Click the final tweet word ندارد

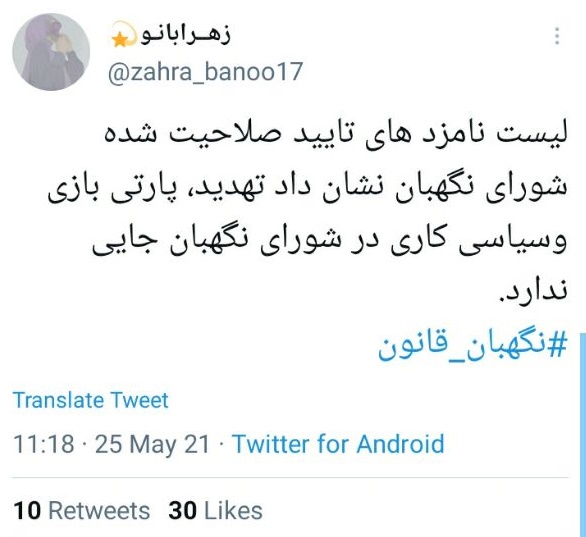(x=534, y=291)
